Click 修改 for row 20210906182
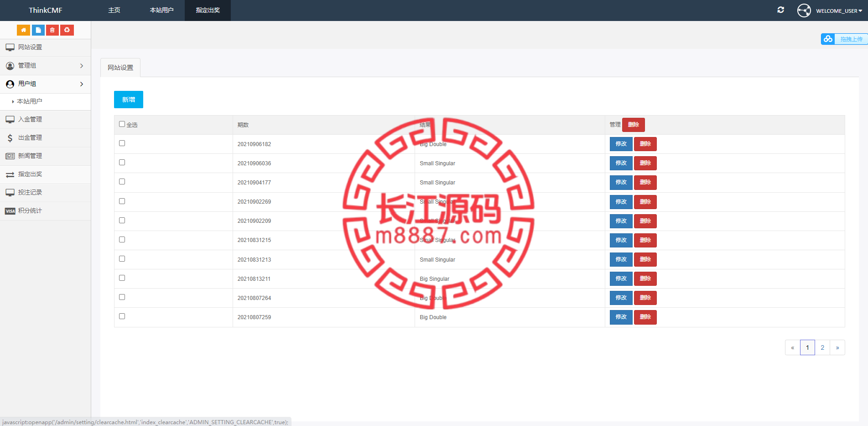The height and width of the screenshot is (426, 868). [x=621, y=144]
